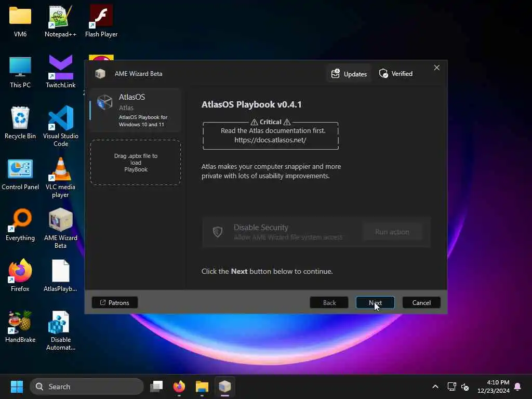The height and width of the screenshot is (399, 532).
Task: Open the clock and date flyout
Action: point(494,387)
